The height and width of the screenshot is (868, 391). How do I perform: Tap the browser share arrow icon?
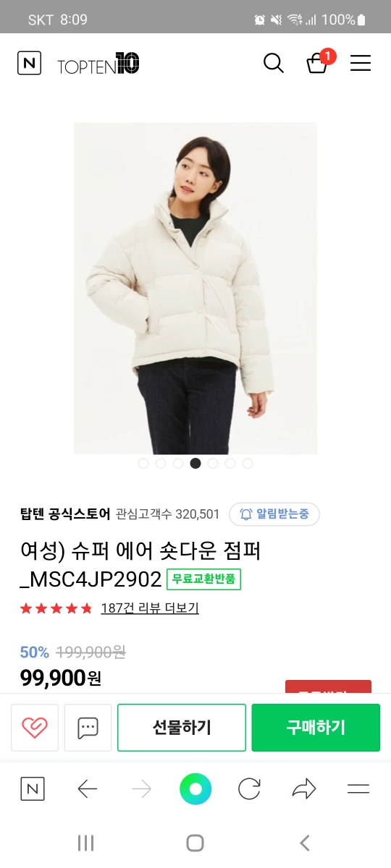304,789
